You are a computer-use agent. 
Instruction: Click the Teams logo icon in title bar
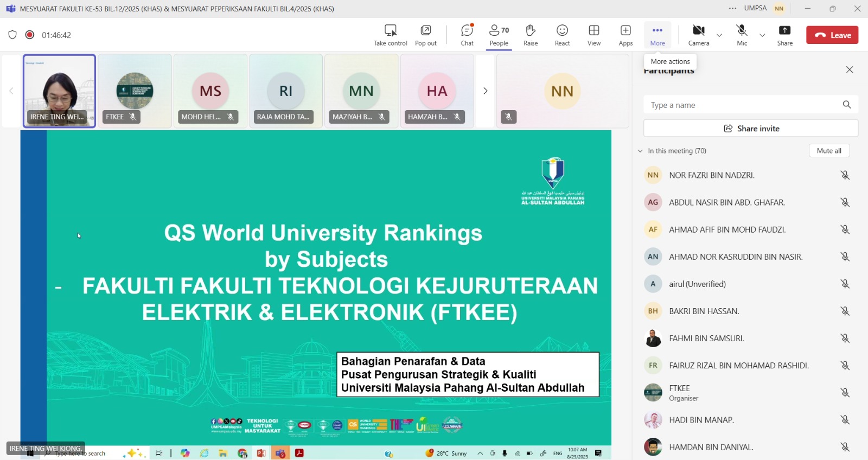[x=10, y=9]
